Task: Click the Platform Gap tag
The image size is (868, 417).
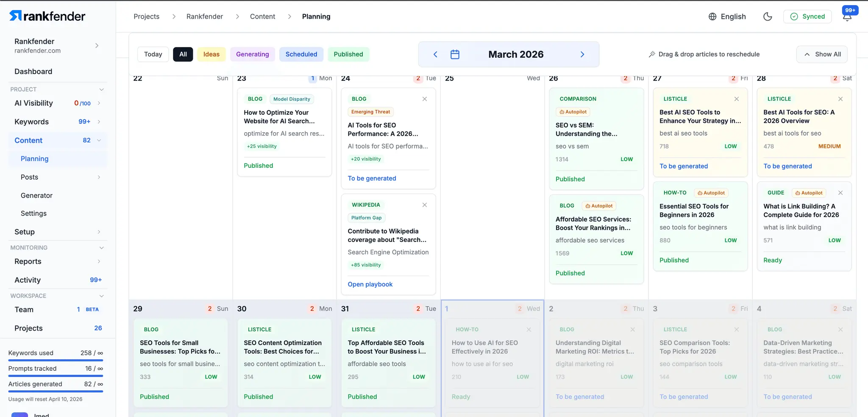Action: [366, 218]
